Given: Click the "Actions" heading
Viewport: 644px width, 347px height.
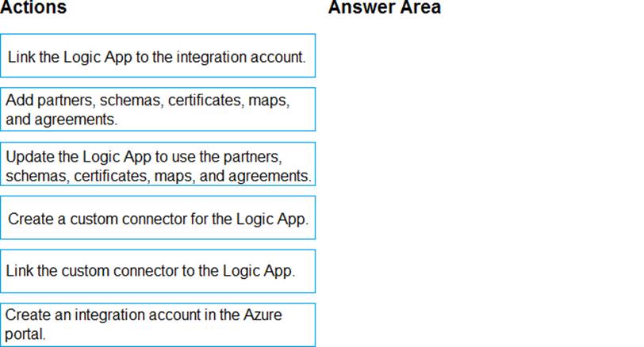Looking at the screenshot, I should (33, 8).
